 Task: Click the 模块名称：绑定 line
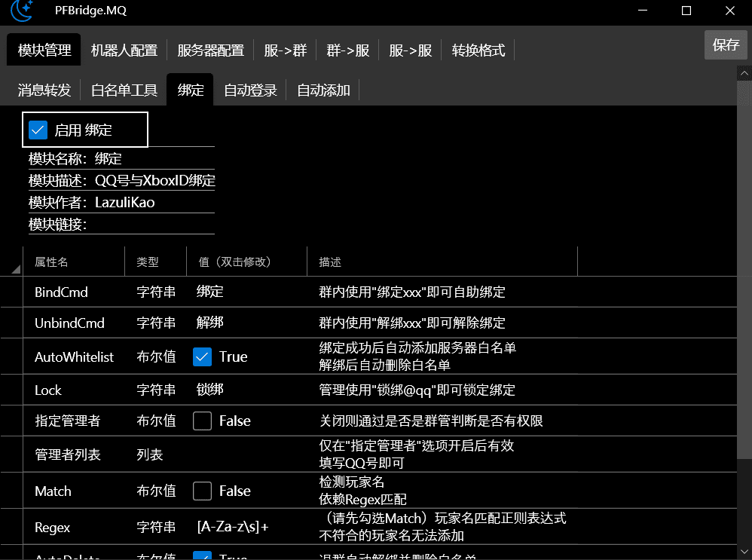point(121,158)
